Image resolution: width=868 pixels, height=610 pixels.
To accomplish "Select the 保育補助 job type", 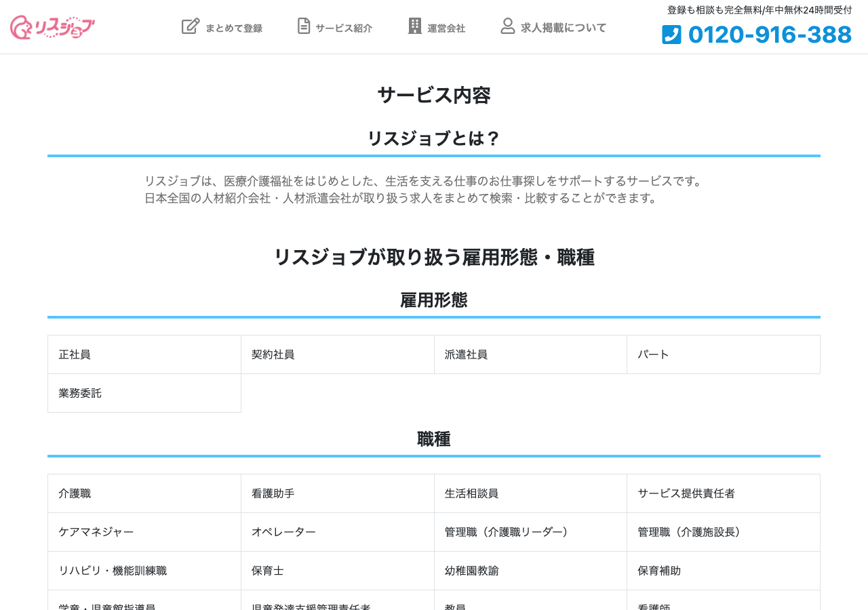I will (x=724, y=571).
